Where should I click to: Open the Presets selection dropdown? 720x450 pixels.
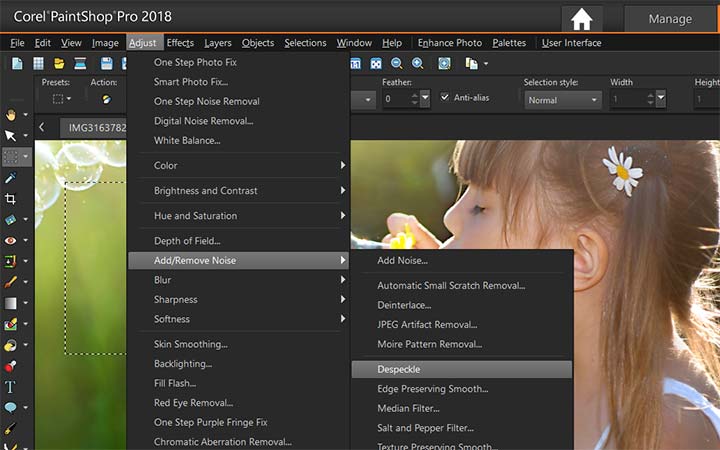tap(62, 99)
